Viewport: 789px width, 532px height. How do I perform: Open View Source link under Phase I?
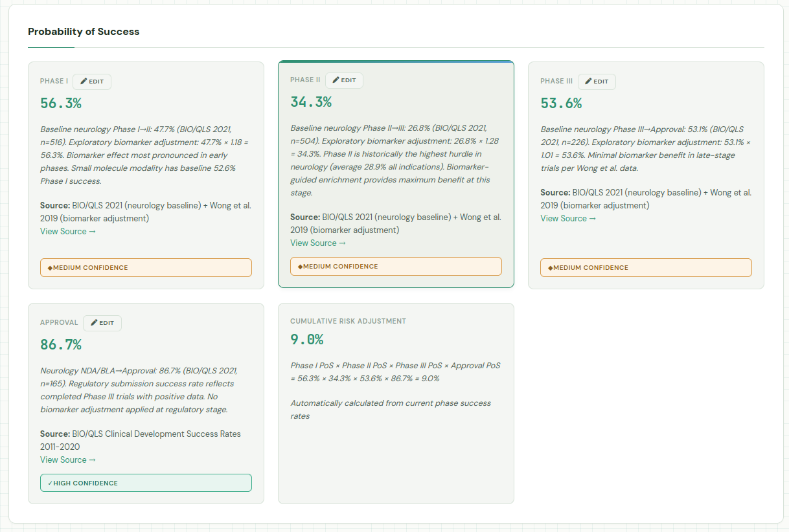click(68, 232)
